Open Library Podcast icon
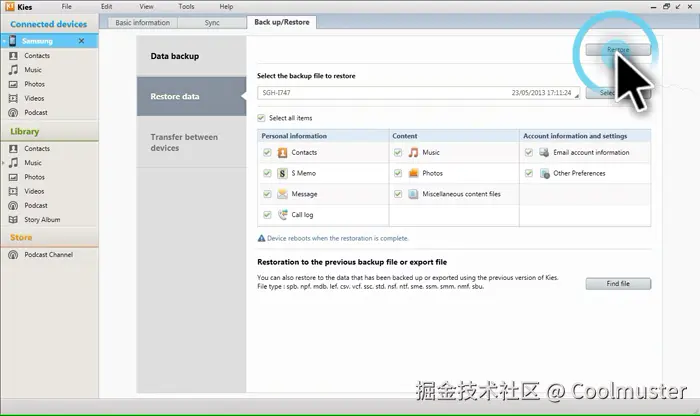 click(x=13, y=205)
